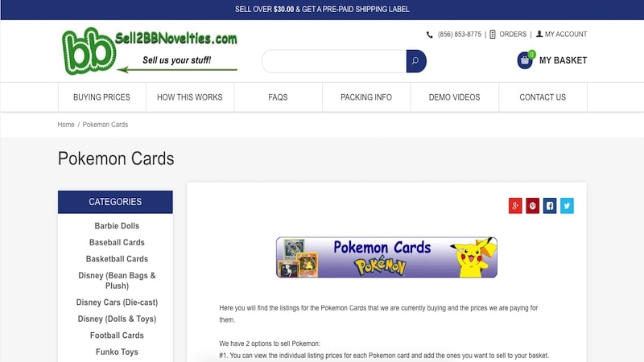Viewport: 644px width, 362px height.
Task: Select the Disney Cars (Die-cast) category
Action: 117,302
